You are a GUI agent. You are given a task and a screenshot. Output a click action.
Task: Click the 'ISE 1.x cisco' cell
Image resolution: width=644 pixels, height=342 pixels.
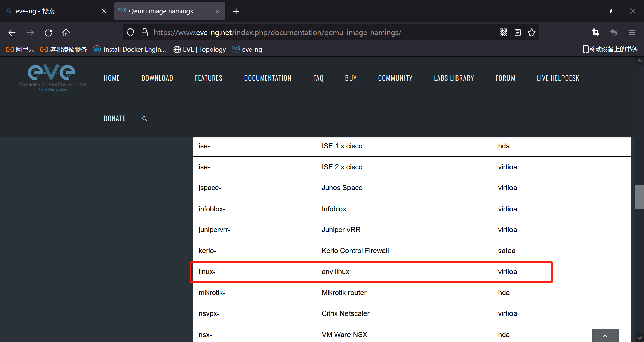pos(405,146)
